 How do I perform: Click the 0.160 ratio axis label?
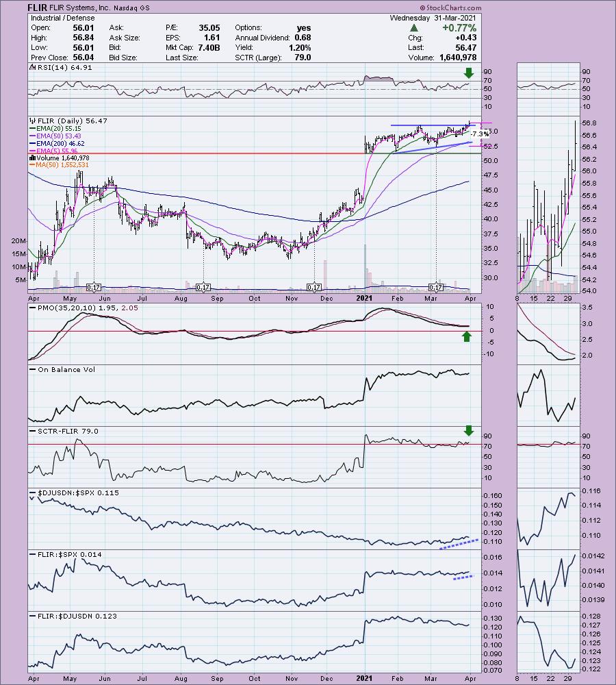coord(493,495)
